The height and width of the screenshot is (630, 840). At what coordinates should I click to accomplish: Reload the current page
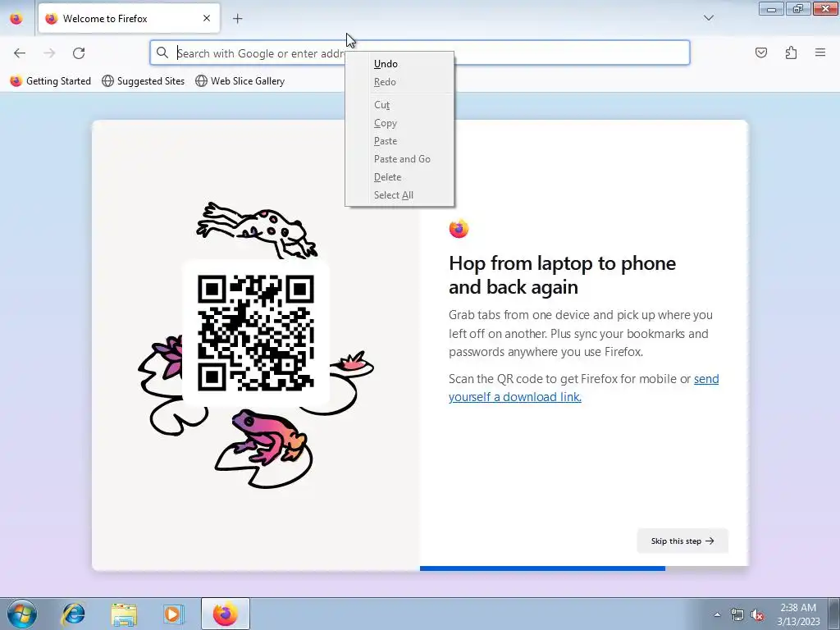(x=79, y=52)
